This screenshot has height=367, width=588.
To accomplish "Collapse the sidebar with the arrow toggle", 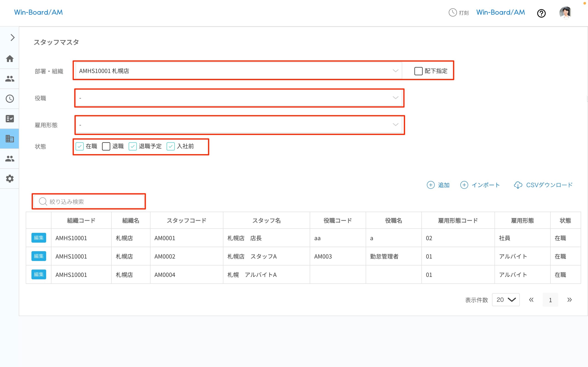I will (12, 37).
